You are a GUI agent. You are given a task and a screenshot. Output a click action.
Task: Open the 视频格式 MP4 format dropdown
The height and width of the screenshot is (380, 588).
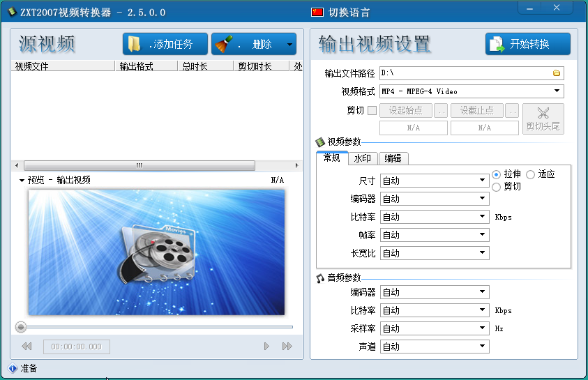[472, 91]
